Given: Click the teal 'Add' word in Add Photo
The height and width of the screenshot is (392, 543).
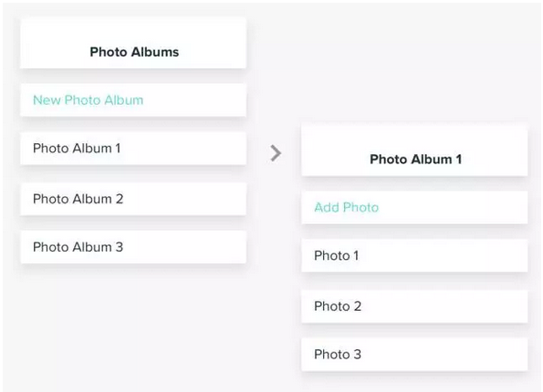Looking at the screenshot, I should (327, 207).
